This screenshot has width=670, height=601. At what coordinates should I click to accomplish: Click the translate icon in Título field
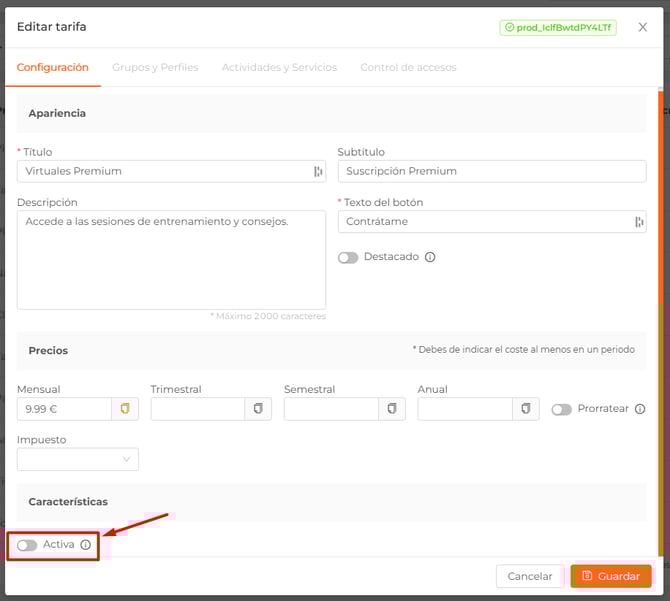(x=318, y=171)
